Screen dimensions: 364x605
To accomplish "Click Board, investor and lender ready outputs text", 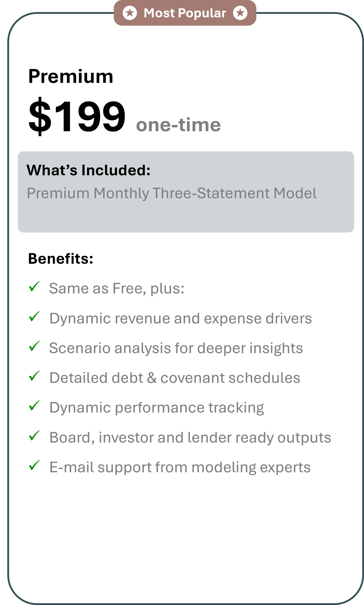I will tap(190, 438).
